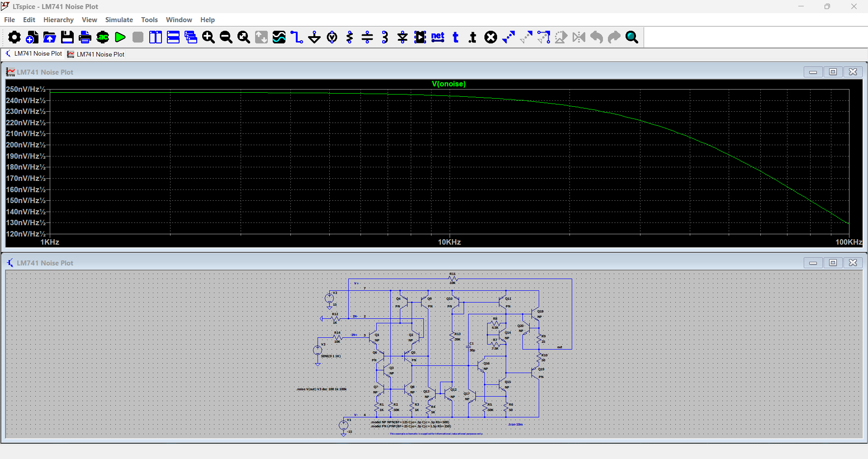Select the Voltage Source tool

[x=332, y=37]
